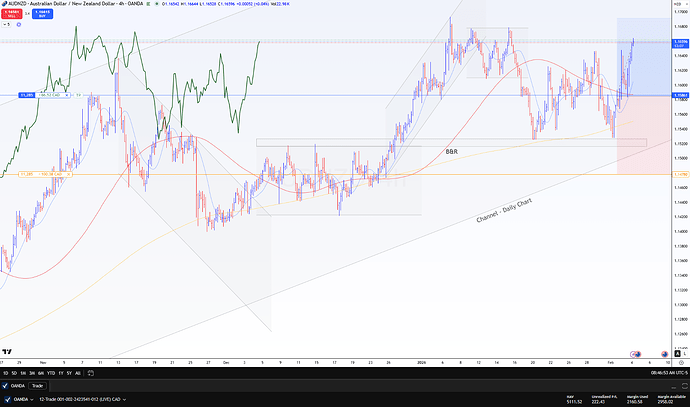Click the red SELL price button

(x=11, y=14)
